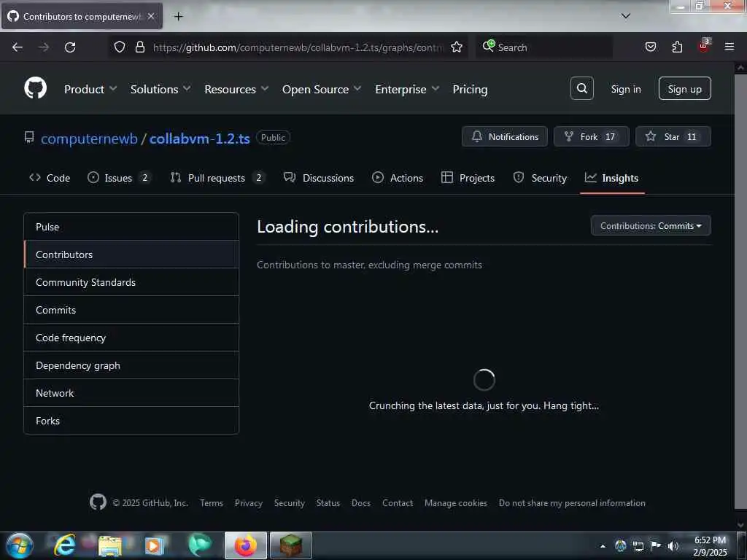
Task: Click the volume speaker tray icon
Action: pyautogui.click(x=673, y=545)
